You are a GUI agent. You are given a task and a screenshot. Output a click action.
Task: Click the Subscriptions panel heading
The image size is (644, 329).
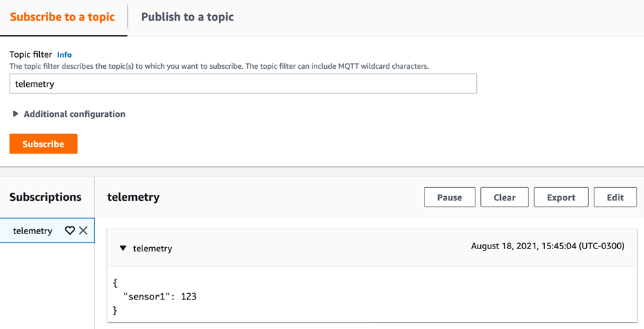coord(45,198)
